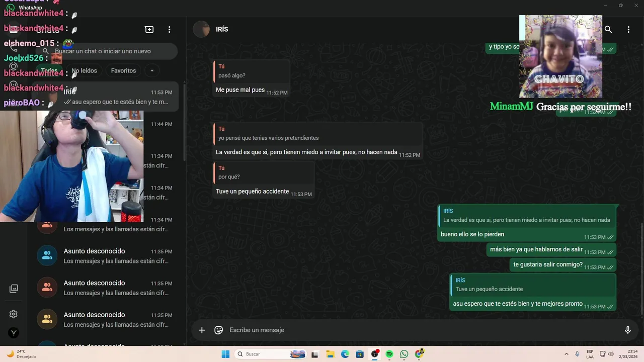Record a voice message with the microphone
Viewport: 644px width, 362px height.
[x=628, y=330]
